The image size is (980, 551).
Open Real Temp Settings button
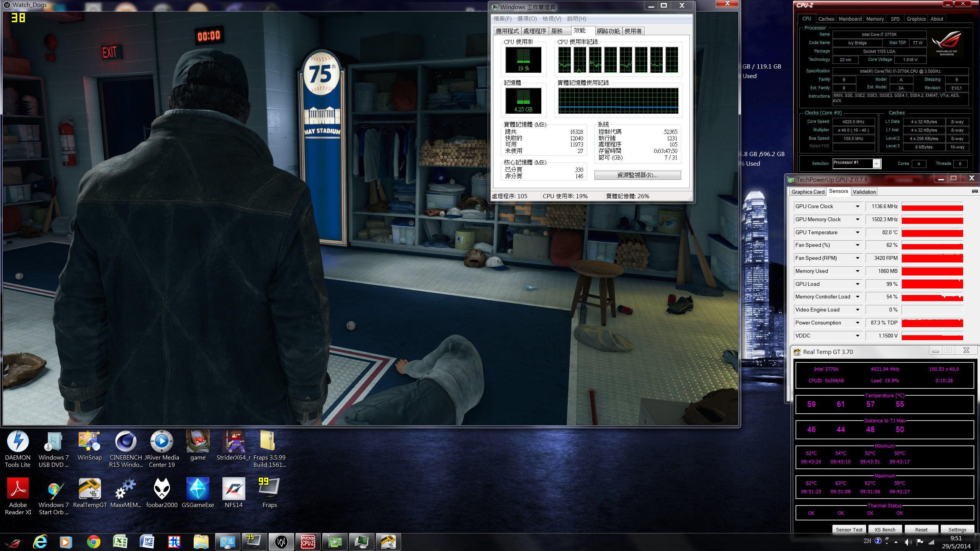957,530
